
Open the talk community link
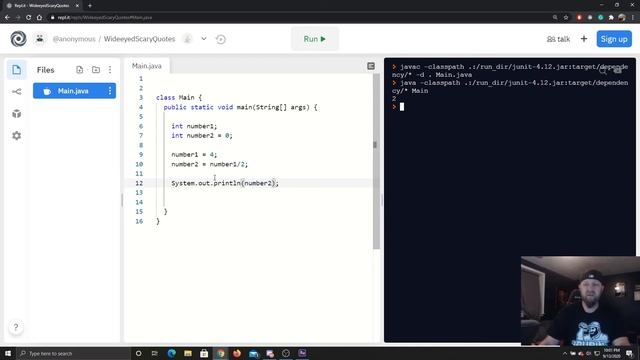coord(558,39)
